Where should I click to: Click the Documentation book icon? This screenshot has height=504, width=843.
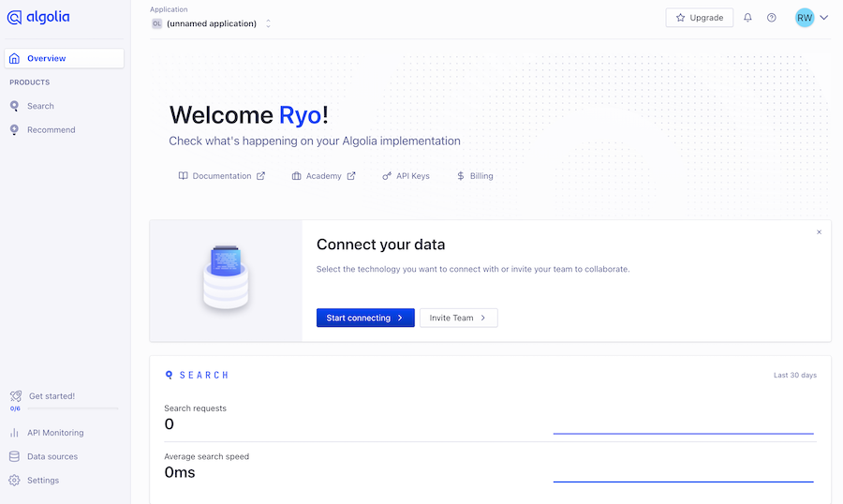[183, 176]
